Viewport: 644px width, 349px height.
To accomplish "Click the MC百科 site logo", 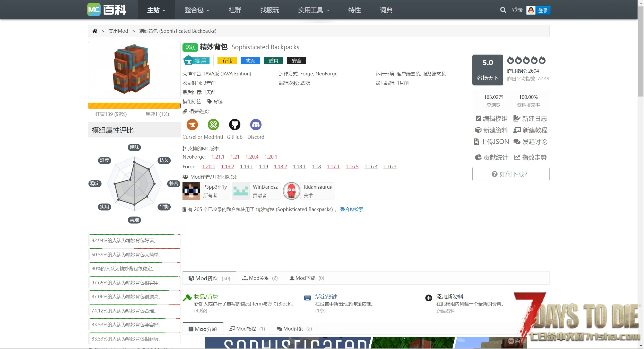I will [107, 10].
